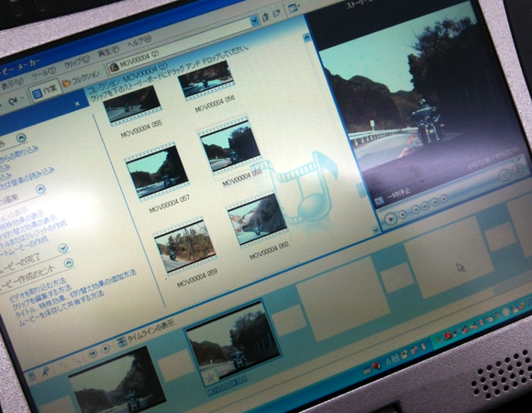Click タイムラインの表示 button
The image size is (532, 413).
(x=146, y=332)
